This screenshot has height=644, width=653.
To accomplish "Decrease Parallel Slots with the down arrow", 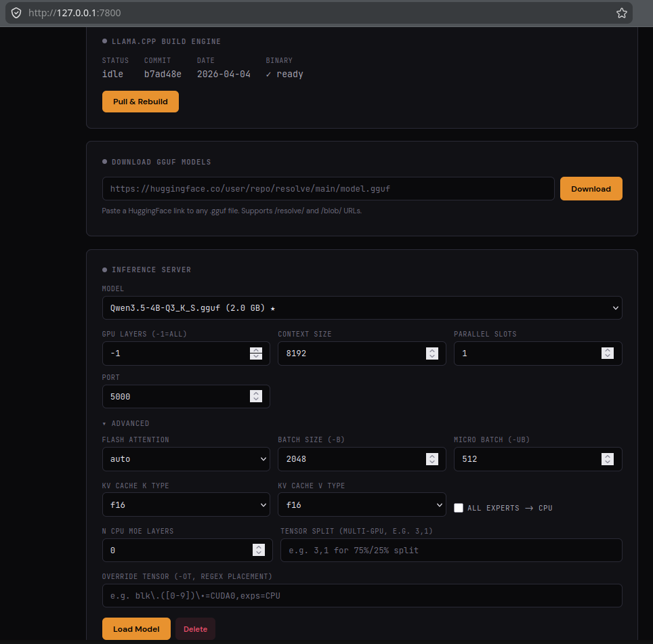I will coord(608,356).
